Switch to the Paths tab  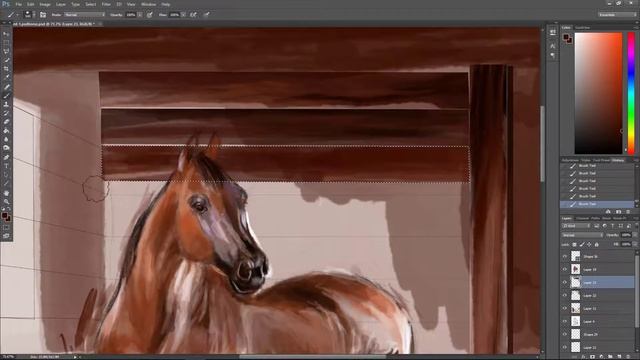coord(596,218)
